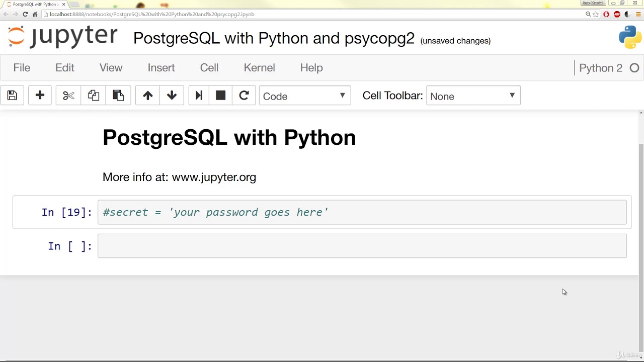Copy selected cells icon
Image resolution: width=644 pixels, height=362 pixels.
[94, 96]
